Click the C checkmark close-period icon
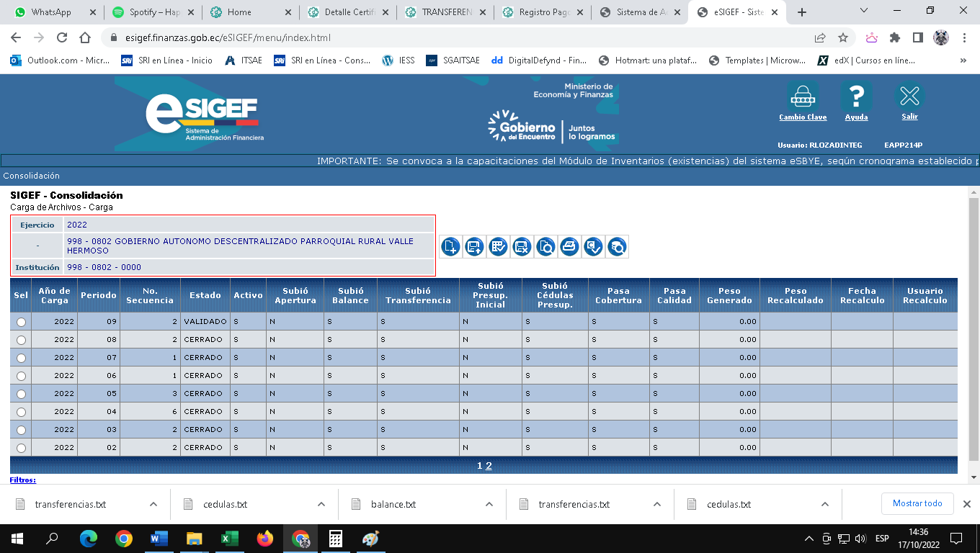 click(593, 247)
